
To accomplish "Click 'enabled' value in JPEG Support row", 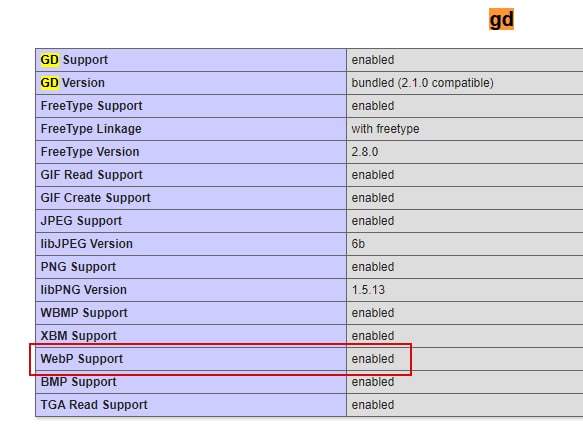I will click(373, 221).
